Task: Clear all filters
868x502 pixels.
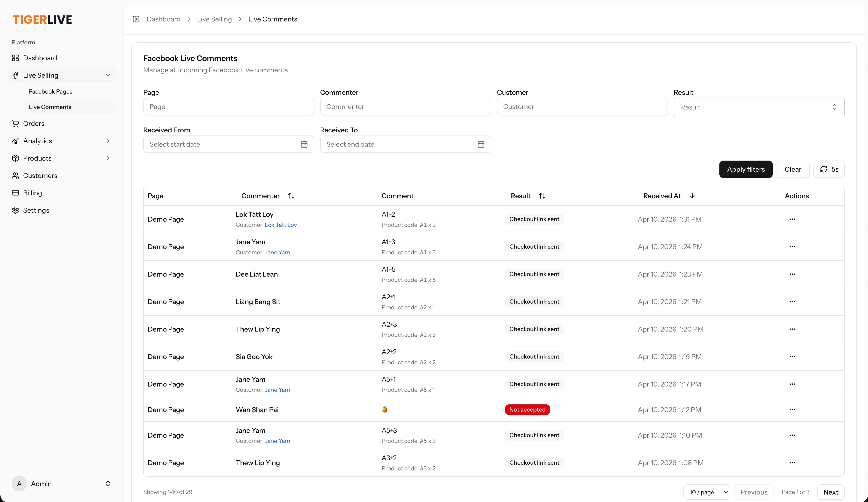Action: pos(793,169)
